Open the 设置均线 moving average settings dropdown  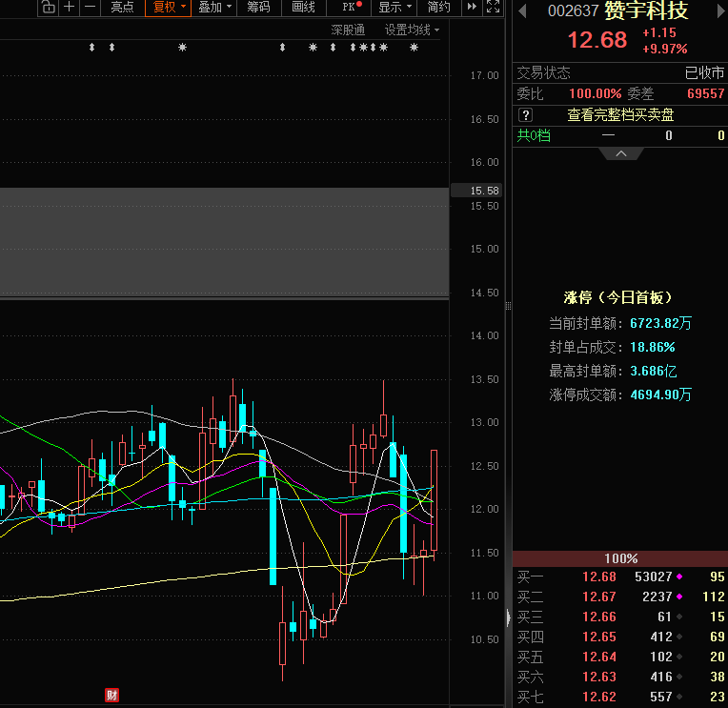pos(412,30)
